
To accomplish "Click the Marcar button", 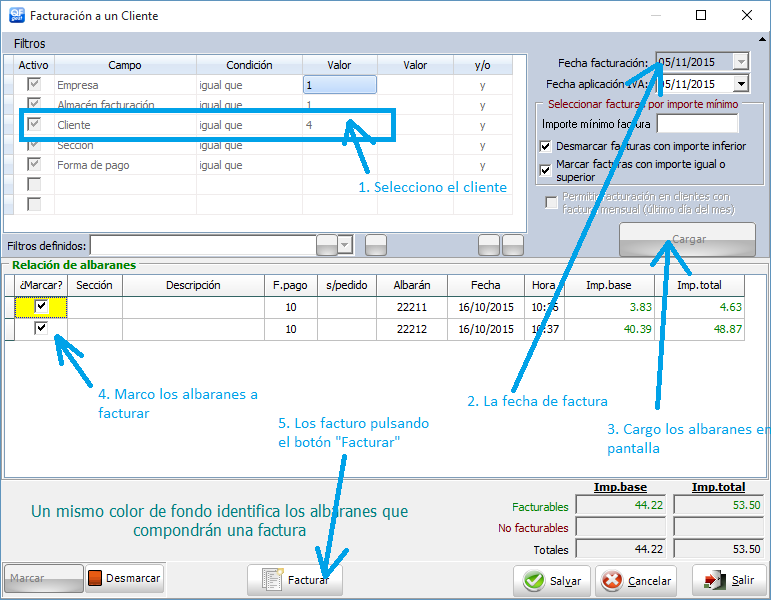I will pos(43,578).
